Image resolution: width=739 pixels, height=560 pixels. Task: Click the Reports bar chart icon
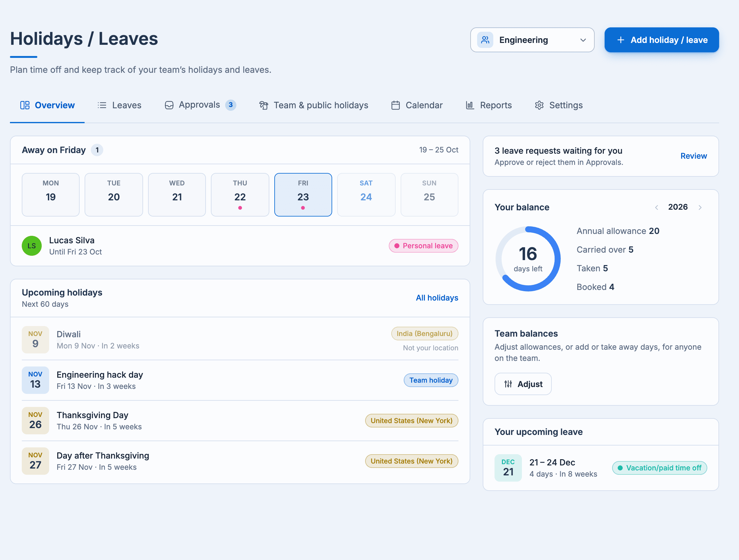tap(470, 105)
